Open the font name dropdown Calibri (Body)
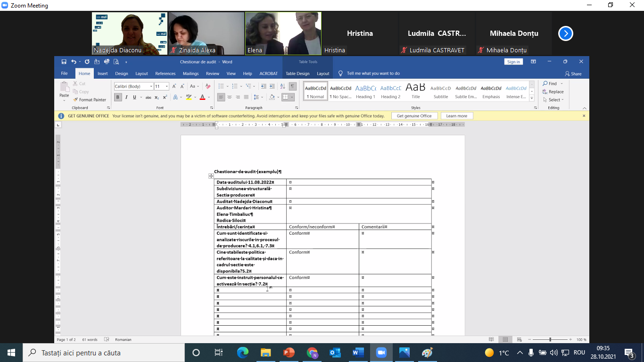The height and width of the screenshot is (362, 644). (151, 86)
